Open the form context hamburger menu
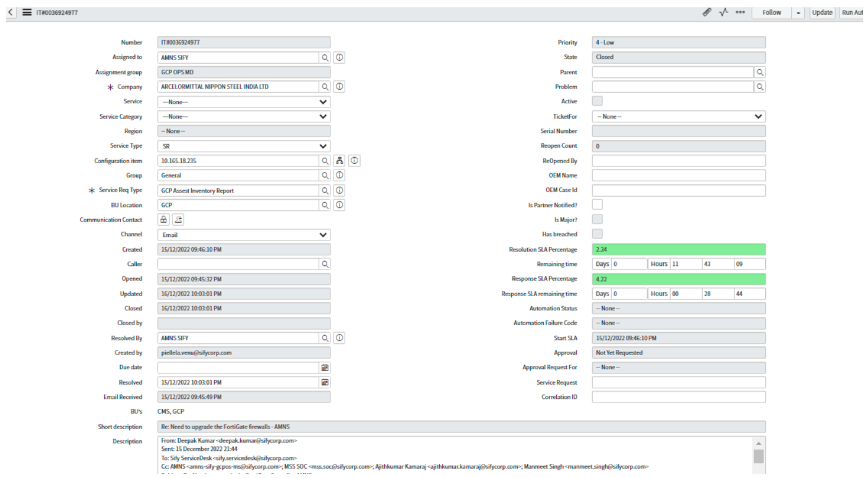868x478 pixels. click(x=27, y=12)
